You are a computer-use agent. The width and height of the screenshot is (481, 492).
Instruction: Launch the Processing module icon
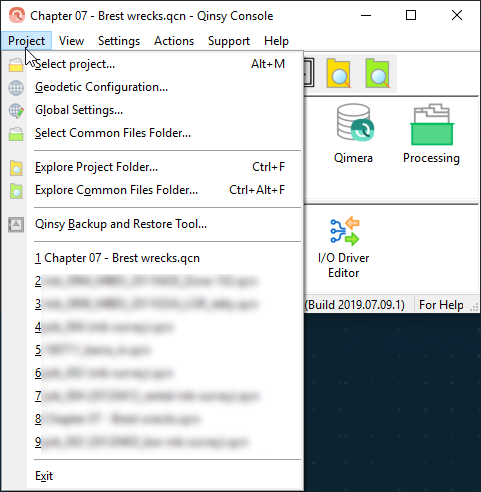pos(431,133)
